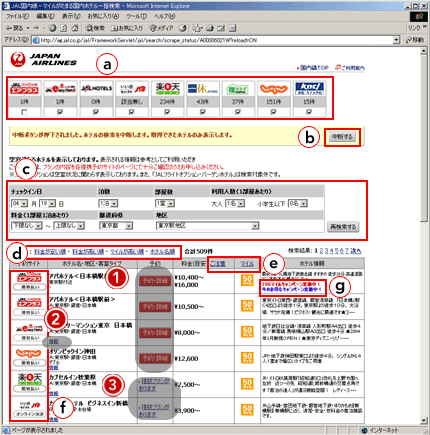
Task: Go to the Home page icon
Action: pos(75,28)
